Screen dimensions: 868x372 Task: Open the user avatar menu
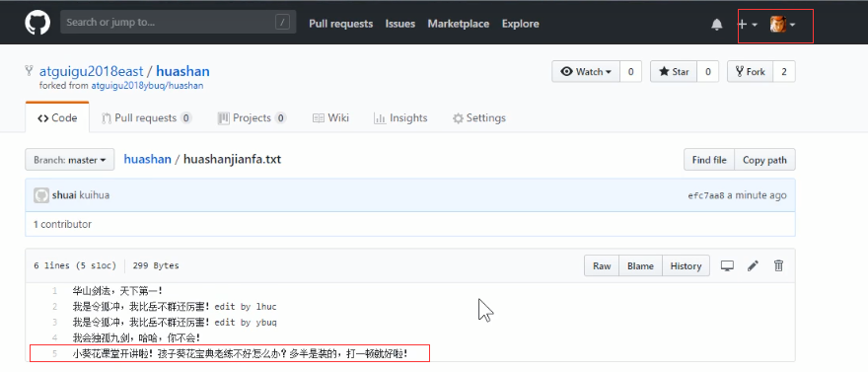pos(783,24)
